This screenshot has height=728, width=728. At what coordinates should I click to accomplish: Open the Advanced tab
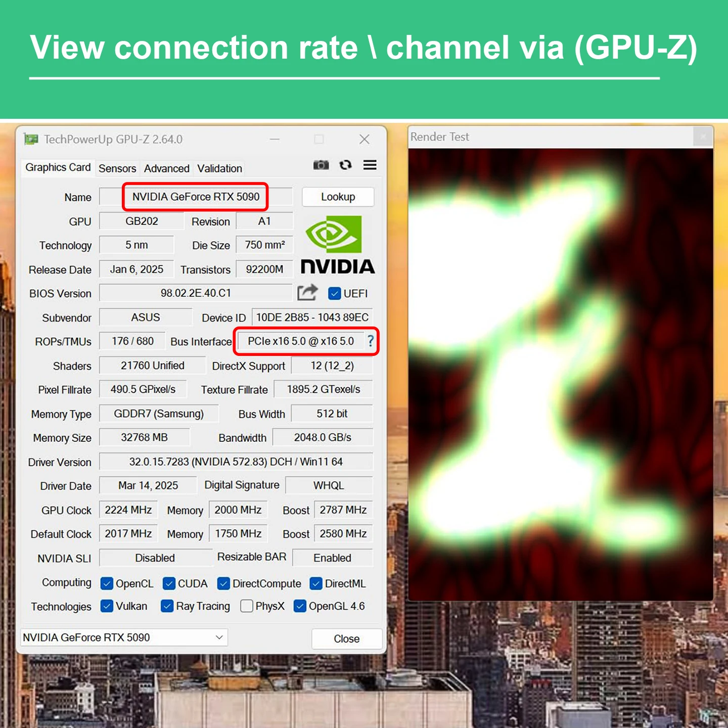tap(166, 168)
